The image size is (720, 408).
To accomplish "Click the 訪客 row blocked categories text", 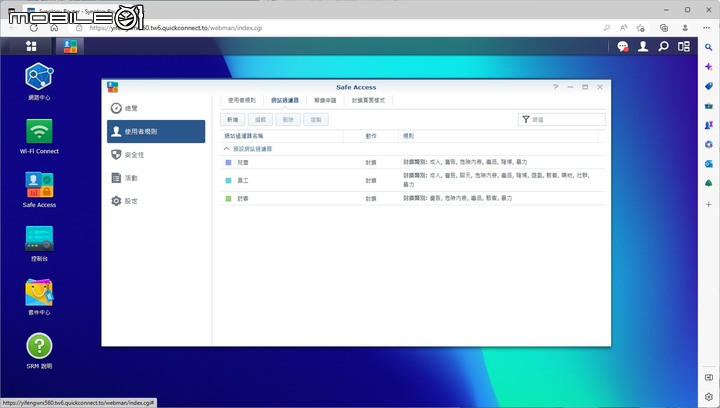I will pyautogui.click(x=457, y=198).
